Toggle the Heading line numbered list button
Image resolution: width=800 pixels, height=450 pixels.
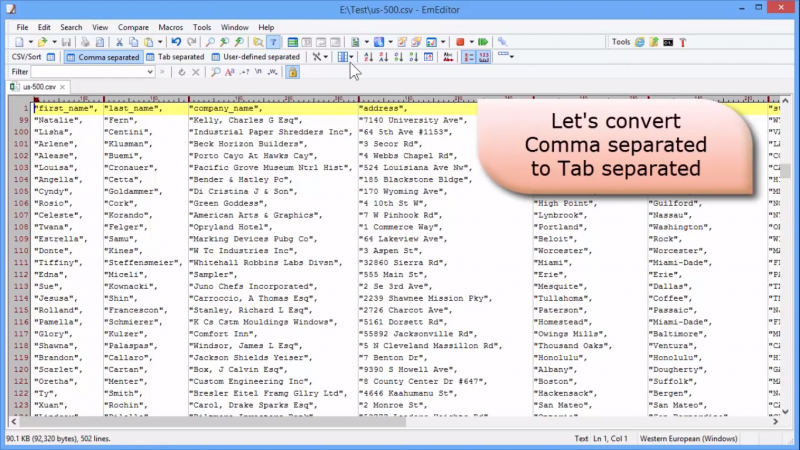[468, 57]
